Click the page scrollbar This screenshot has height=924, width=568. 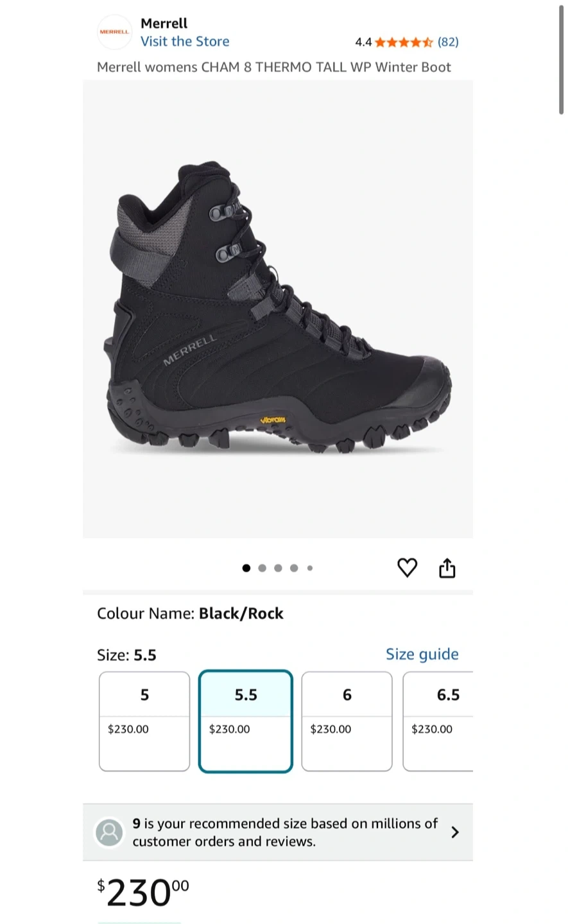click(x=561, y=61)
